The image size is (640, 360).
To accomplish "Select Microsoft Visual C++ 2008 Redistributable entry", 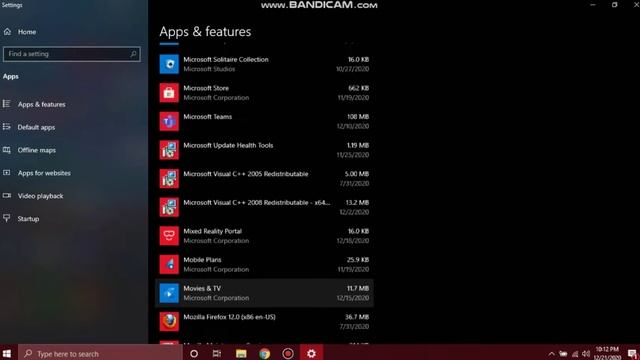I will point(264,207).
